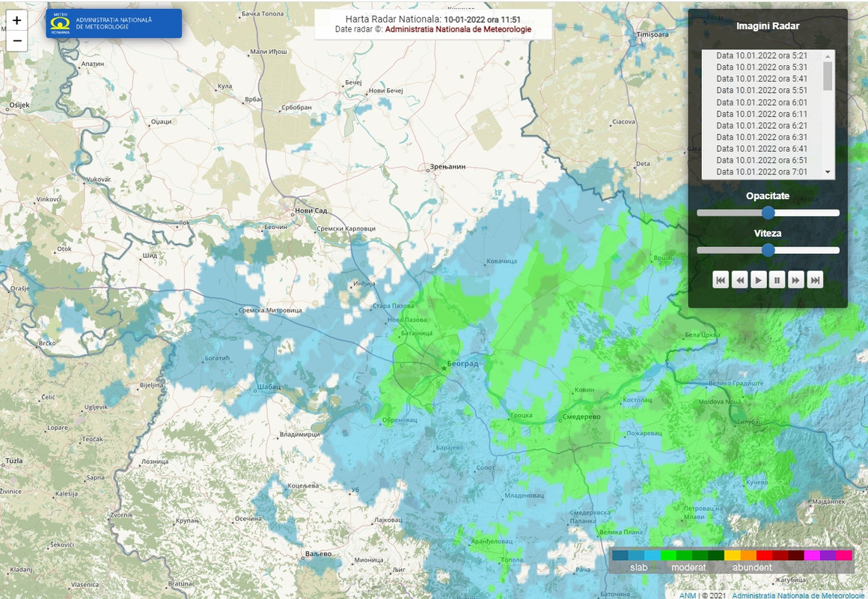Jump to first radar frame
868x599 pixels.
coord(720,280)
